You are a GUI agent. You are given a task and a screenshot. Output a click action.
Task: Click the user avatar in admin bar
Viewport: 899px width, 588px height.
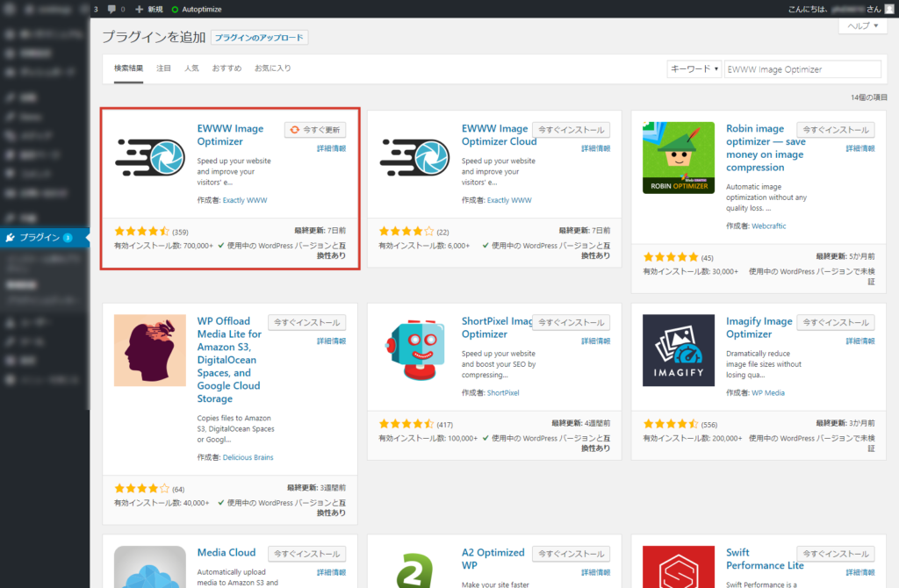(889, 9)
